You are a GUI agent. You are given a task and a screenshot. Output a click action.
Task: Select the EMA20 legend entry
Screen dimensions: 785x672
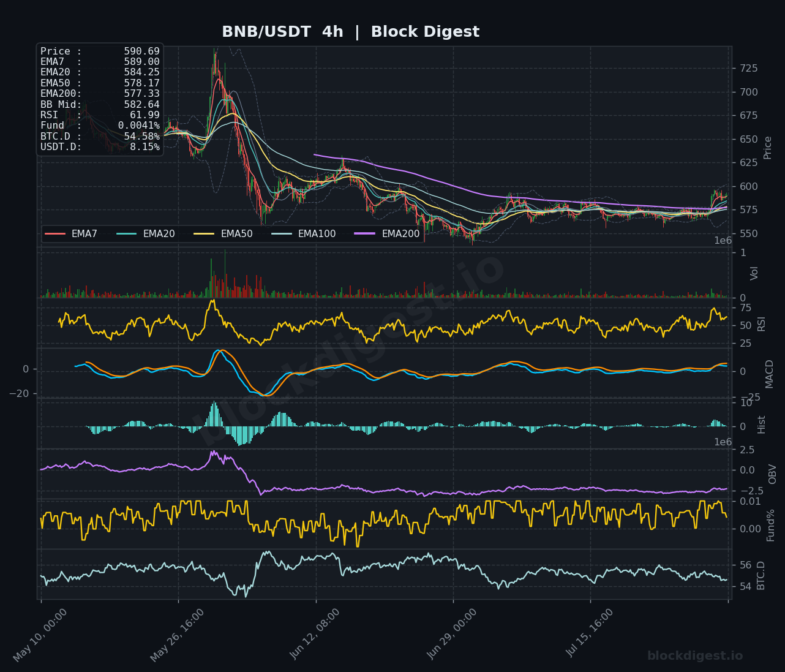point(145,233)
